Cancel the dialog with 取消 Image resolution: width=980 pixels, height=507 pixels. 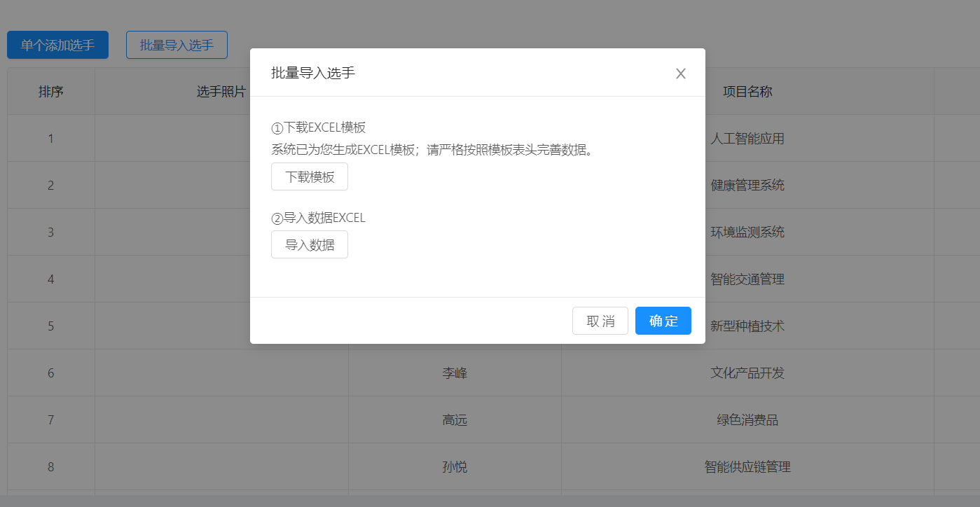(x=600, y=321)
